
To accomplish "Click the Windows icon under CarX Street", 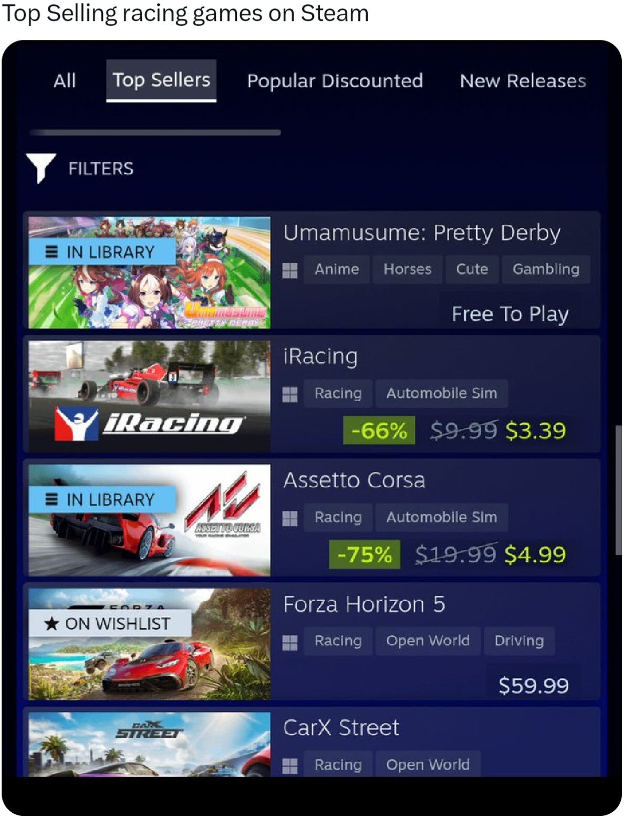I will point(290,766).
